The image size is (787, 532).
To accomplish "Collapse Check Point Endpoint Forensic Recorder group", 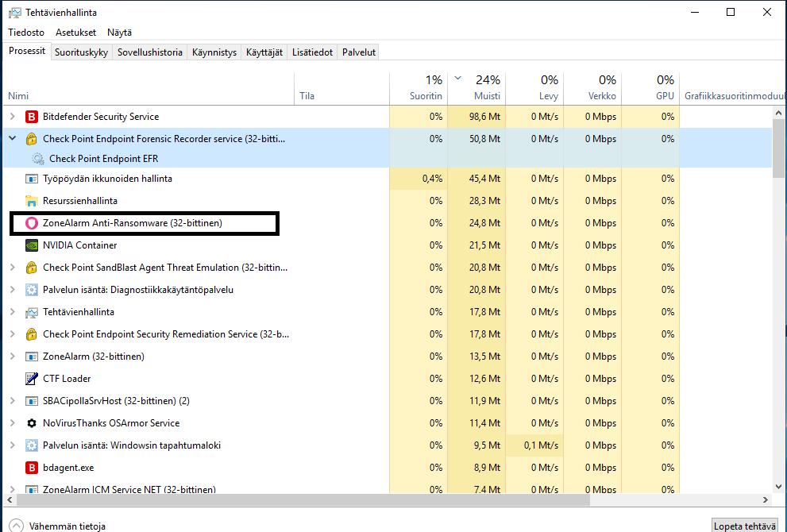I will point(13,138).
